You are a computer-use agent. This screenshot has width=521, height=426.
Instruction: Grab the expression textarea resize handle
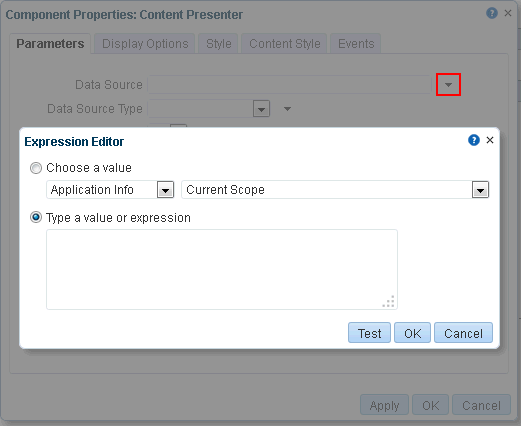click(389, 301)
